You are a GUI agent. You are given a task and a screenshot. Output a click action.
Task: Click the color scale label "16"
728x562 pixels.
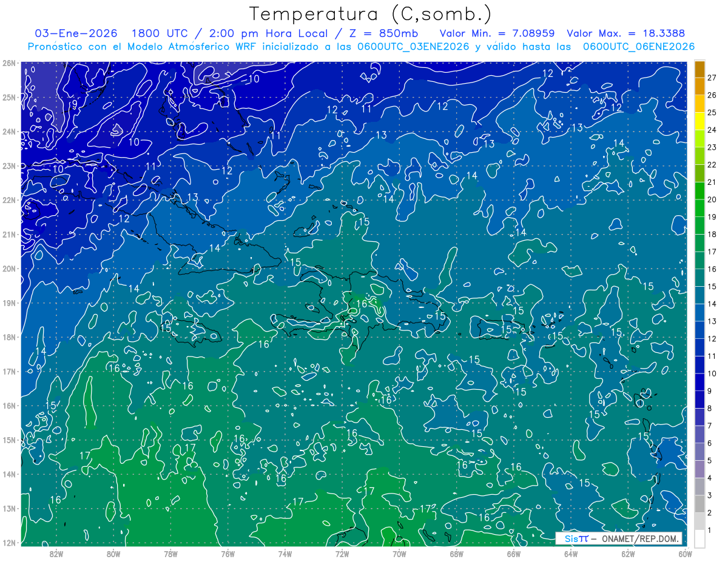pyautogui.click(x=712, y=269)
